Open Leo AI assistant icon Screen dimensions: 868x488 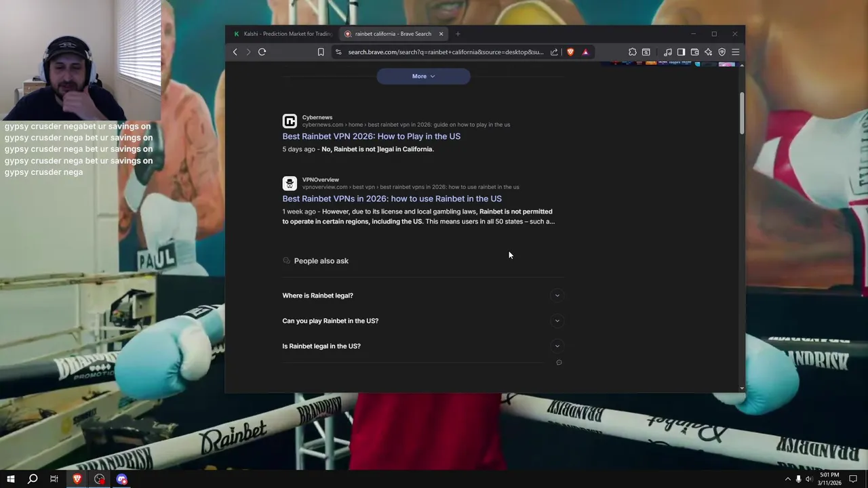click(x=708, y=52)
